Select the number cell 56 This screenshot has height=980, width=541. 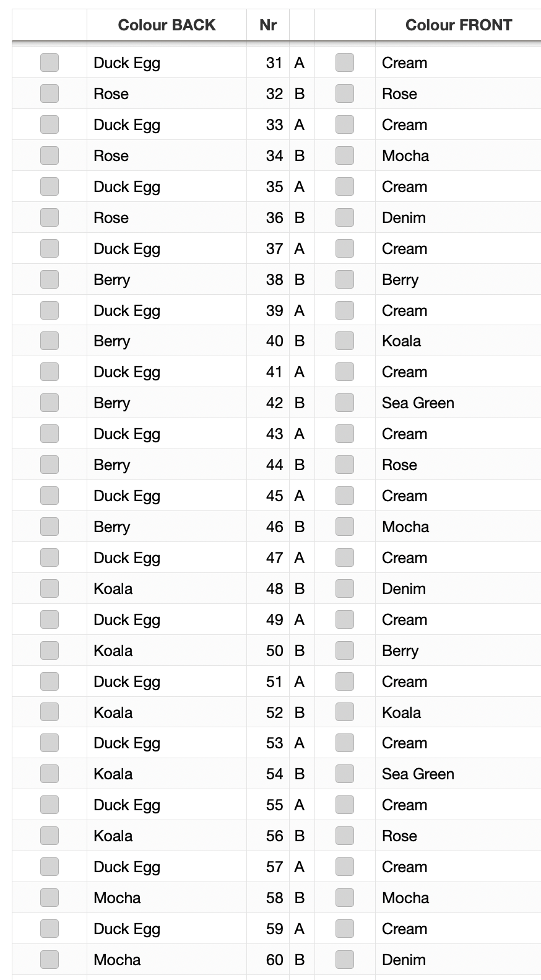pos(268,836)
